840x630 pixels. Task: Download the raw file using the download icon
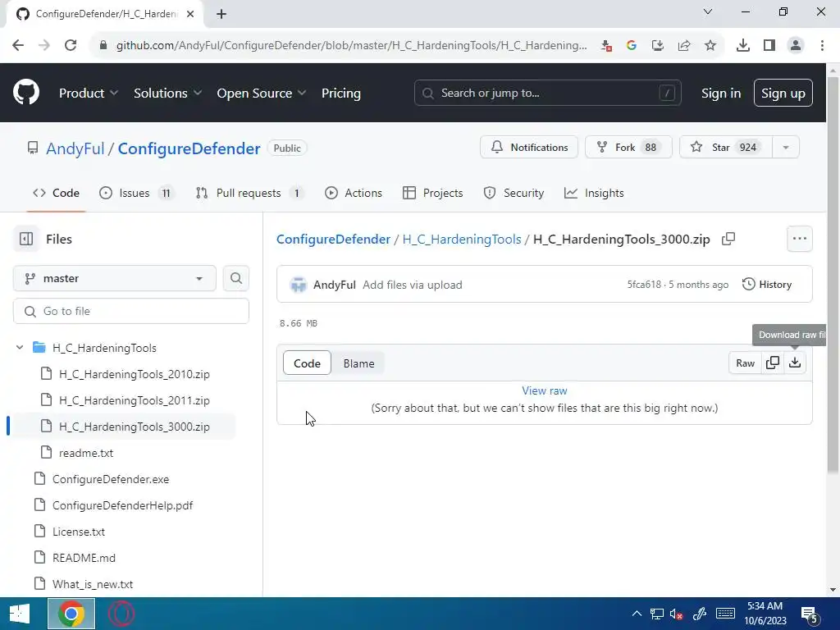(x=795, y=363)
